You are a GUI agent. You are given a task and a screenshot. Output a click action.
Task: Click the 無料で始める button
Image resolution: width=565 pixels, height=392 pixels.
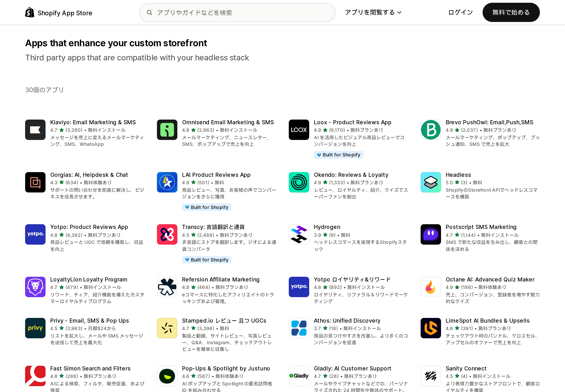point(511,12)
